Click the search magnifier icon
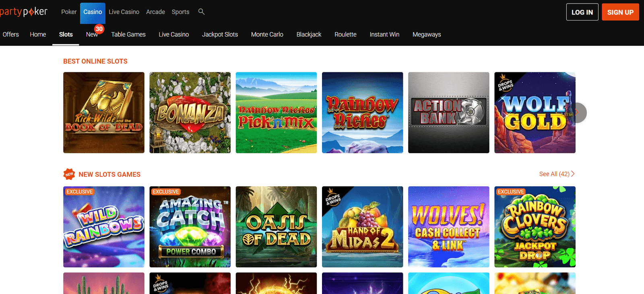Viewport: 644px width, 294px height. [201, 12]
